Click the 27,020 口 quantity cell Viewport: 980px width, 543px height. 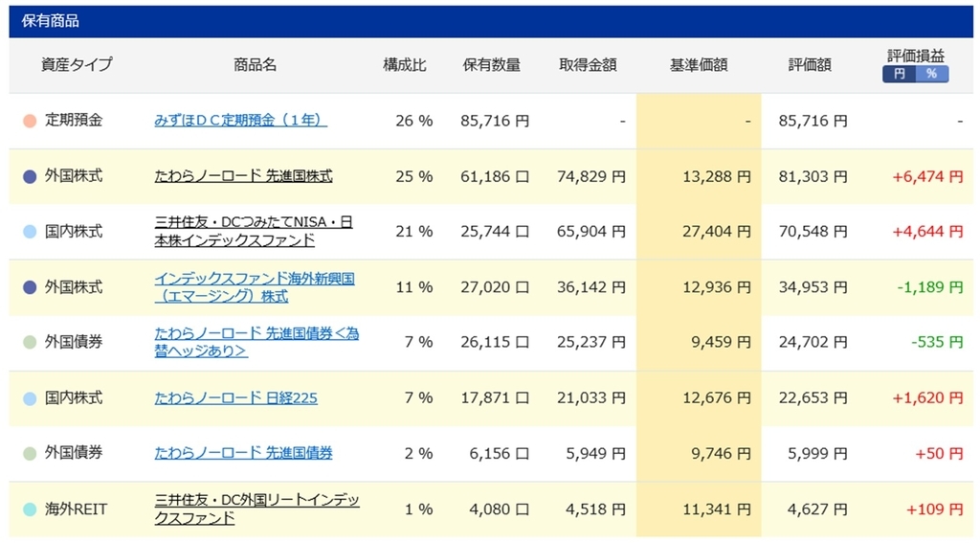[495, 287]
